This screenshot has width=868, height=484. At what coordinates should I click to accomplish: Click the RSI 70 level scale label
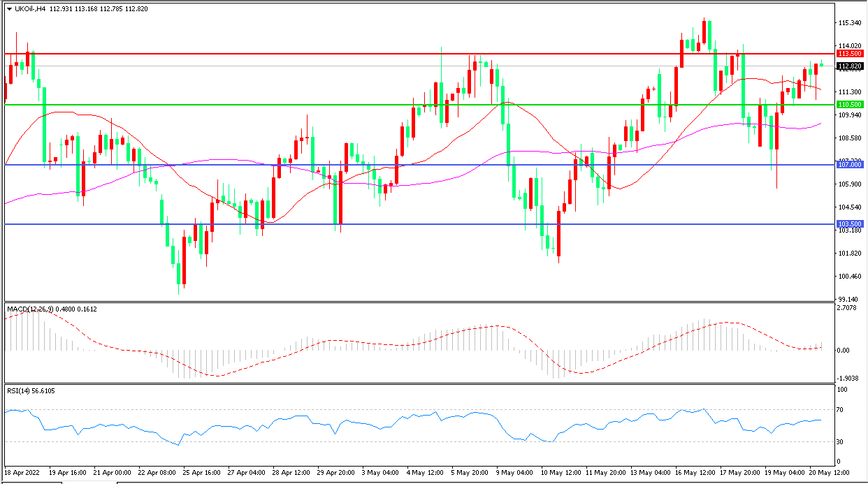click(x=844, y=409)
